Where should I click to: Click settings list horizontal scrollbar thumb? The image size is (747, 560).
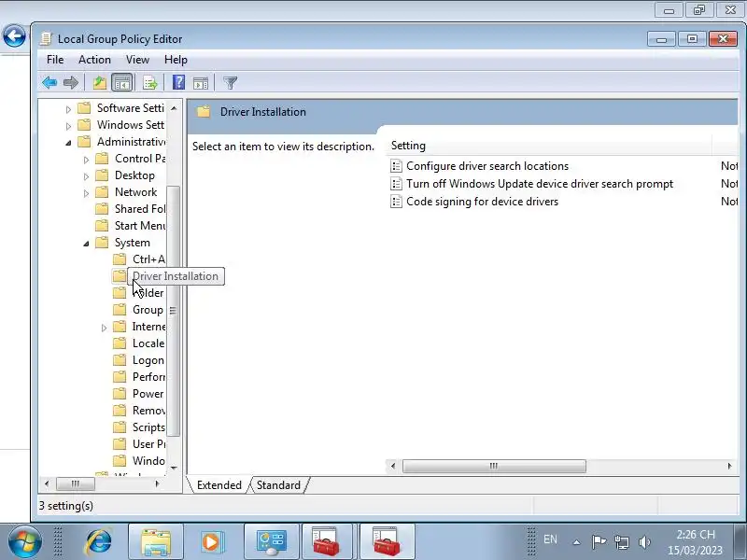tap(494, 466)
